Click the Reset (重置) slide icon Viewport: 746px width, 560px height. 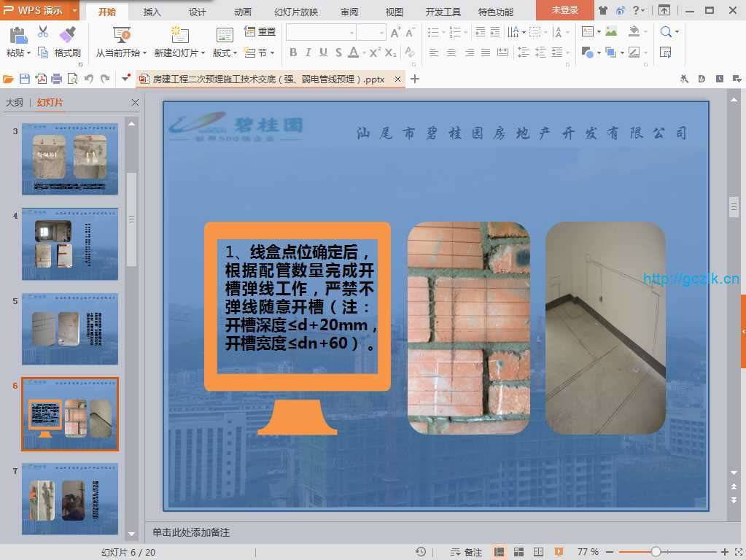click(260, 32)
